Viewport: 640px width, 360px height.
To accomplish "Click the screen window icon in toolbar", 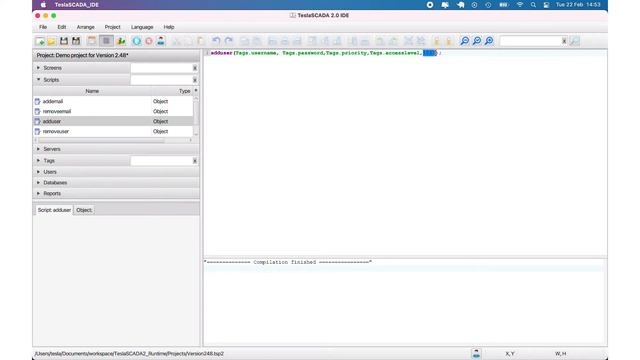I will tap(92, 41).
